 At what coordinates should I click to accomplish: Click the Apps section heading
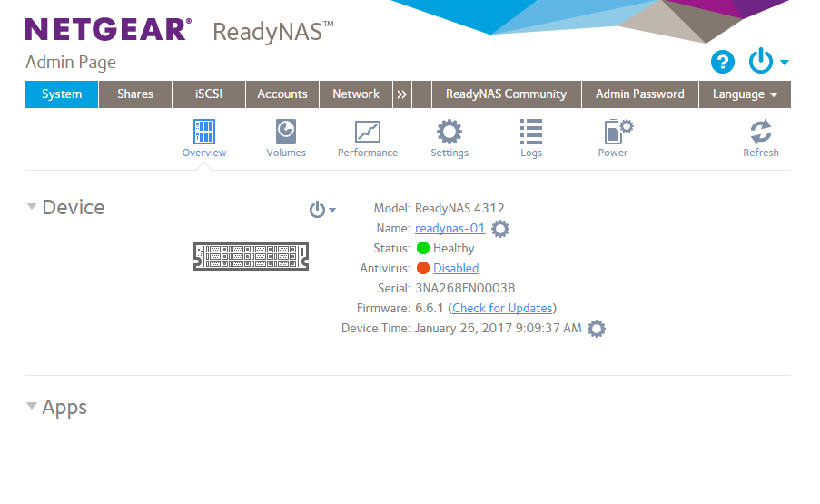(64, 407)
